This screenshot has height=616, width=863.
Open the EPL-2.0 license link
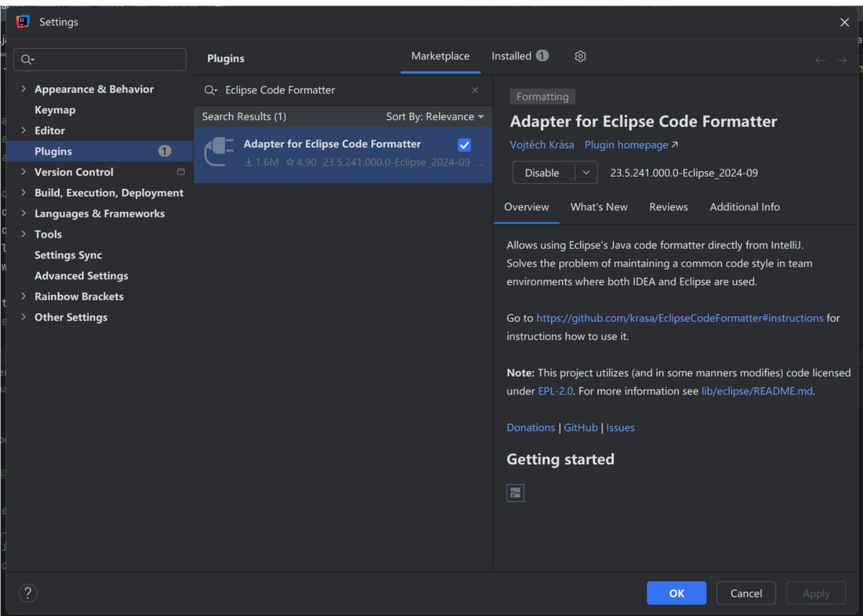556,391
